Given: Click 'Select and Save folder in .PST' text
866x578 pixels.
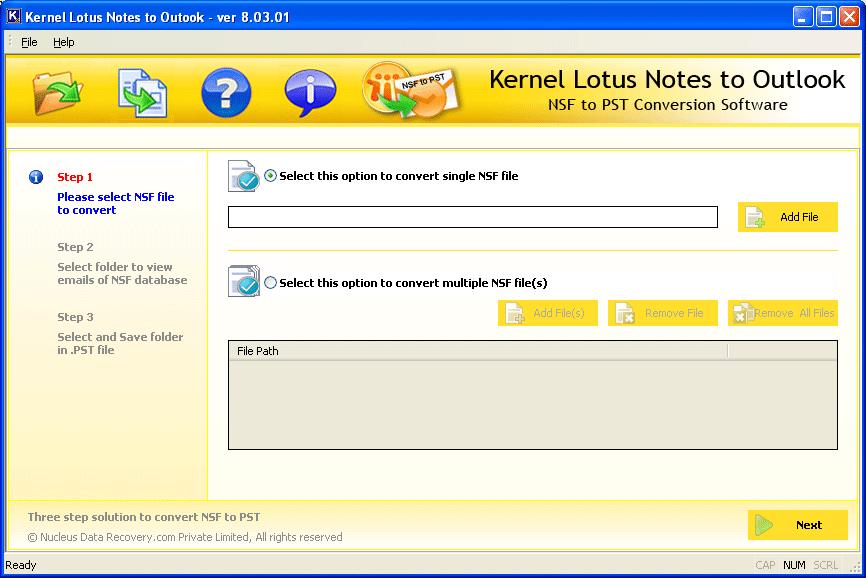Looking at the screenshot, I should click(120, 343).
